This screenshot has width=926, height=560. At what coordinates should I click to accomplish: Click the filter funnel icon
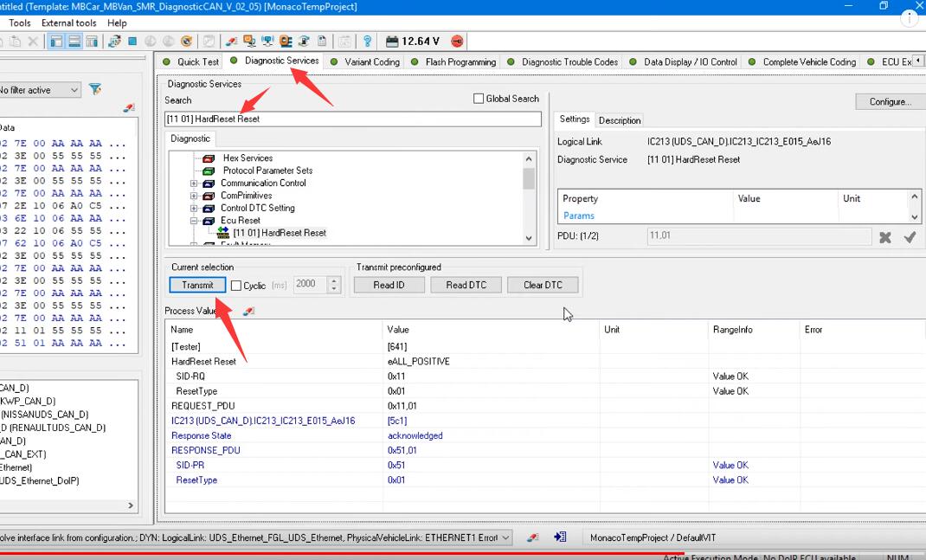tap(95, 90)
